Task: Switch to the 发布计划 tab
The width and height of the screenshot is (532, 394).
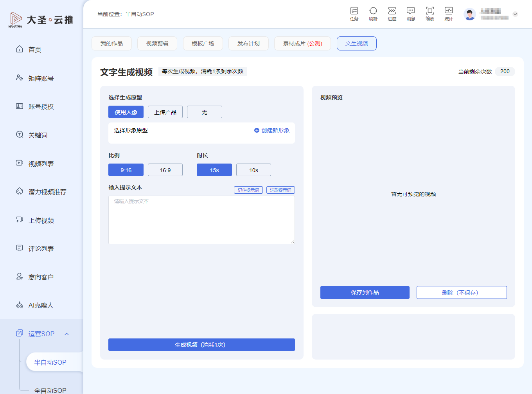Action: 248,43
